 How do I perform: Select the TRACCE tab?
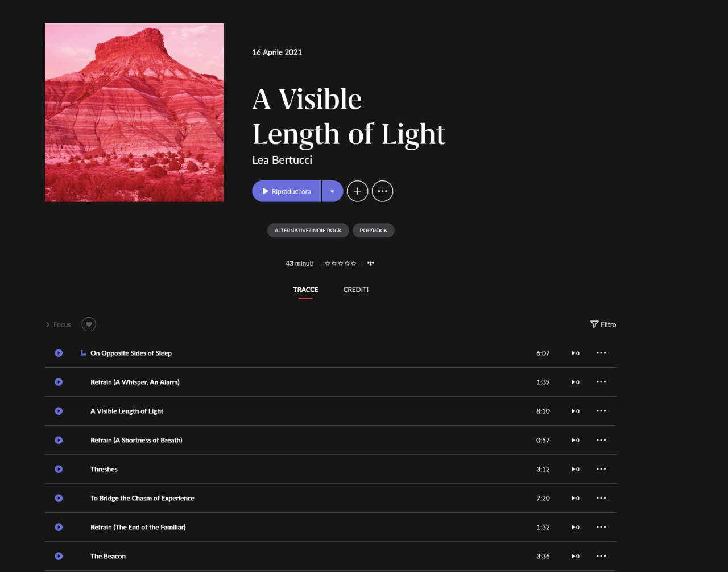305,290
